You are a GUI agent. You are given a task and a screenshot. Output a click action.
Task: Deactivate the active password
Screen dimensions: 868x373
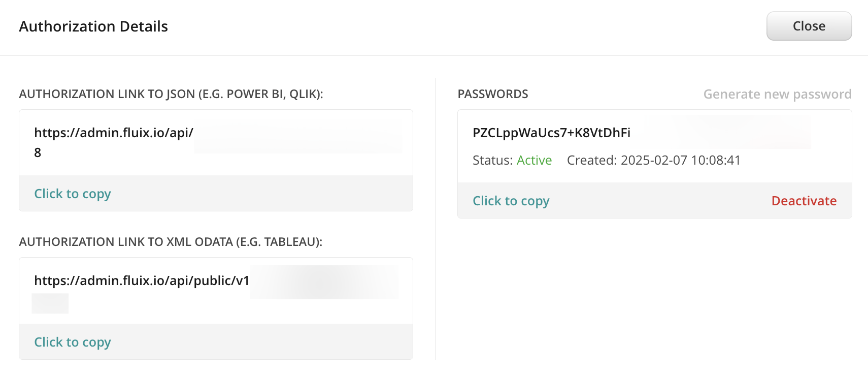[x=804, y=201]
